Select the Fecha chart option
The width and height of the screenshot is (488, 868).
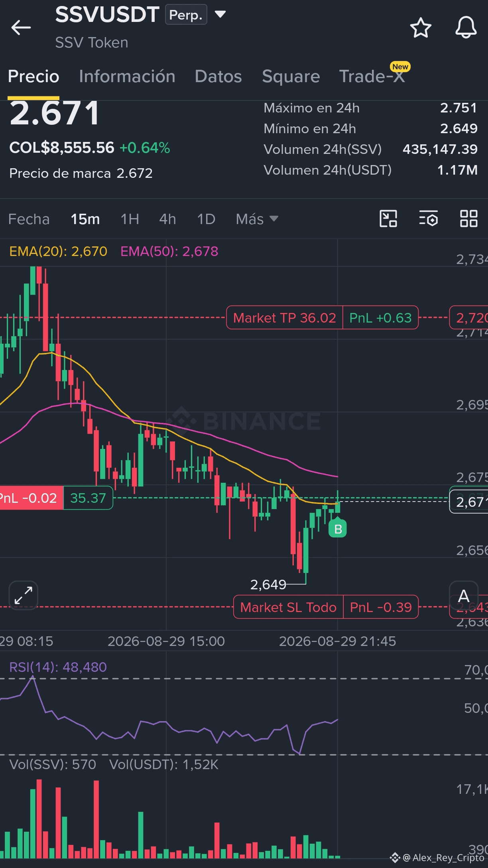pos(29,219)
